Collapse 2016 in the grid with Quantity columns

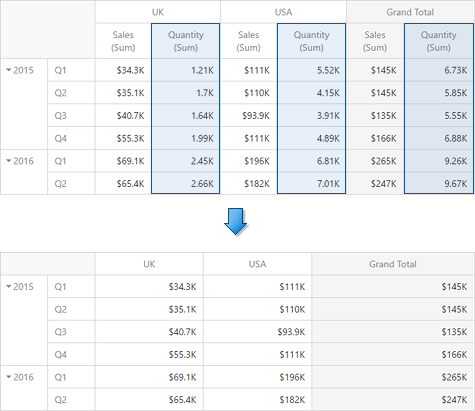coord(9,161)
